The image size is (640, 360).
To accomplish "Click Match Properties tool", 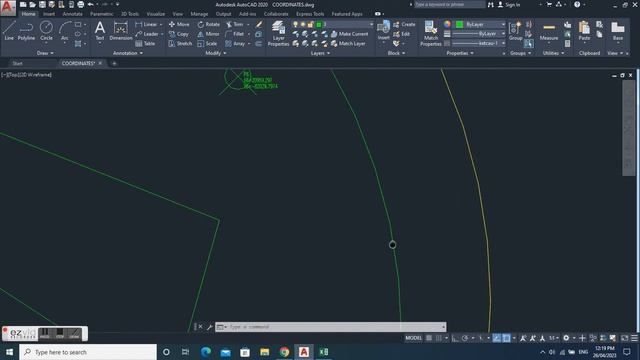I will 431,33.
